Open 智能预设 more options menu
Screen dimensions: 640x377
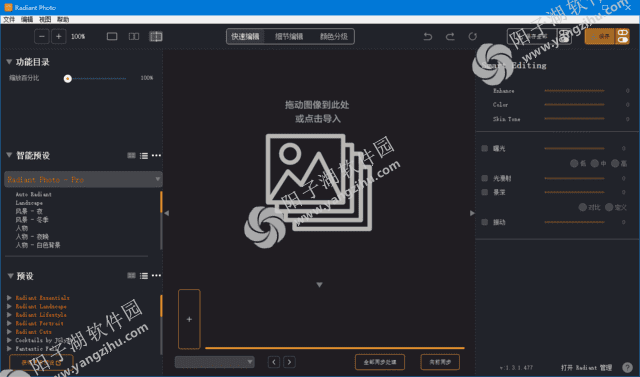click(156, 155)
